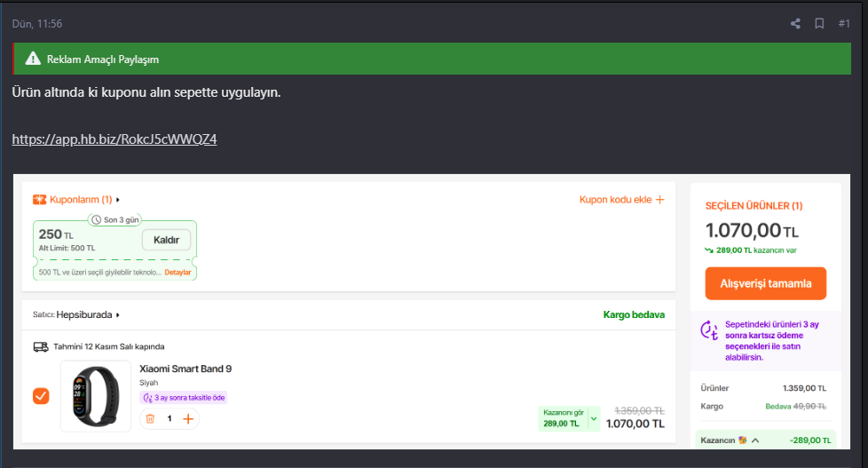The width and height of the screenshot is (868, 468).
Task: Click the deferred payment clock icon
Action: coord(709,330)
